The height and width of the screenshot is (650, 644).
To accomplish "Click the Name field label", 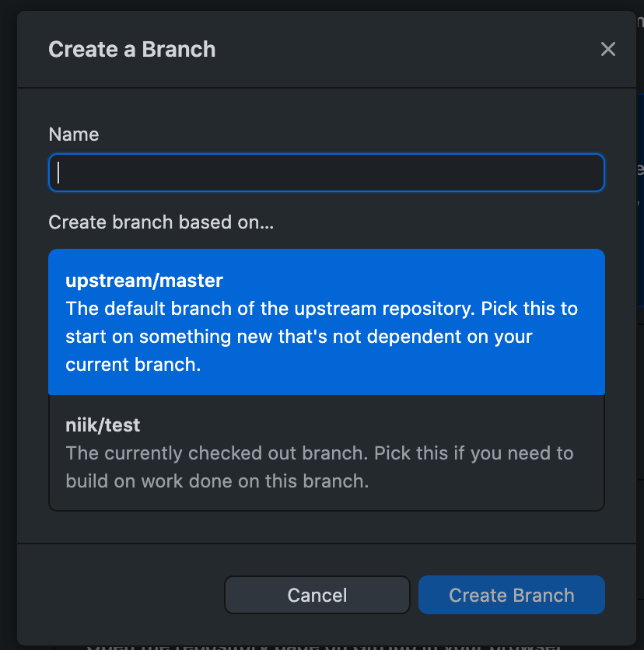I will point(74,135).
